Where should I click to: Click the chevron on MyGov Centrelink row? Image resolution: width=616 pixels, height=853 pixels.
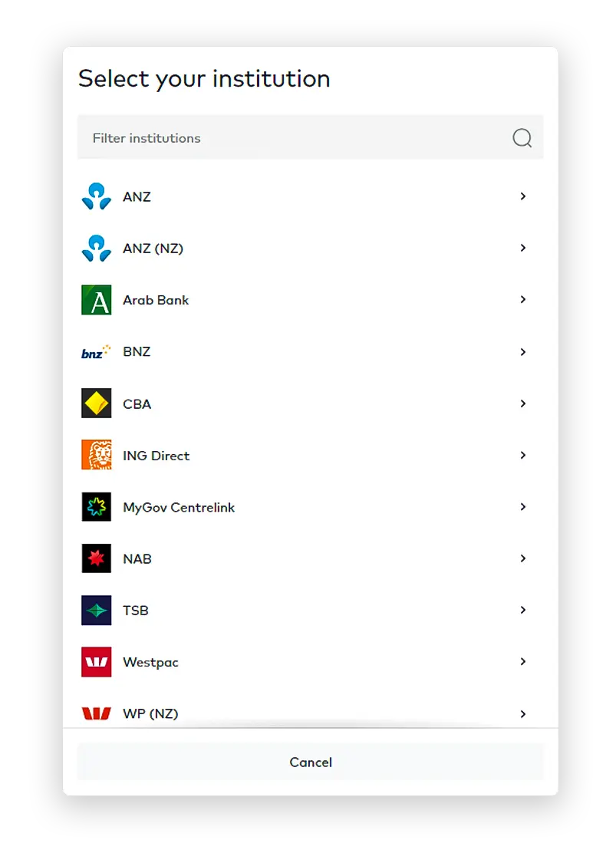(523, 506)
